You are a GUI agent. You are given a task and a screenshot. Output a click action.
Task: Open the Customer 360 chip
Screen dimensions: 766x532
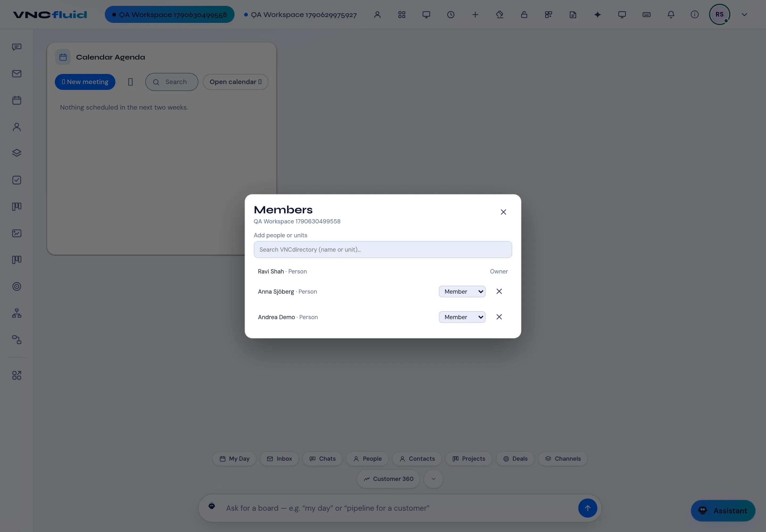click(388, 479)
